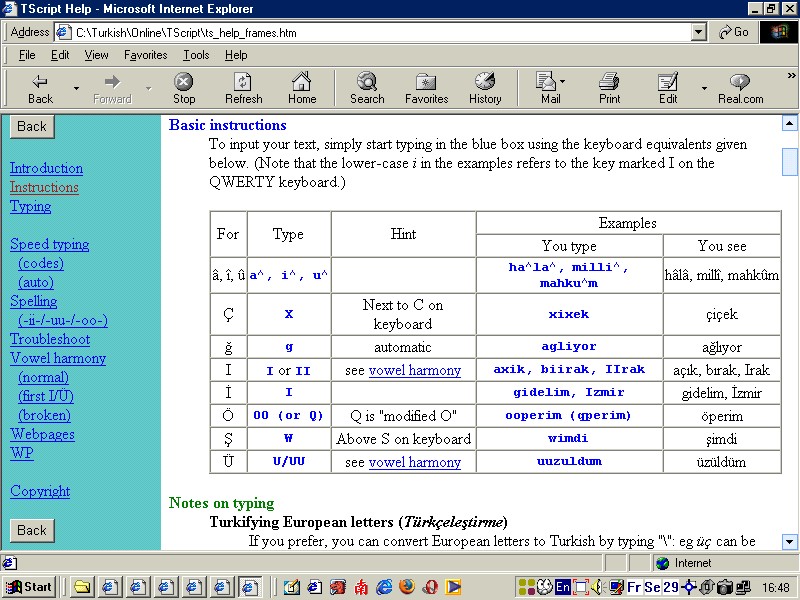Open the Help menu

[x=236, y=55]
